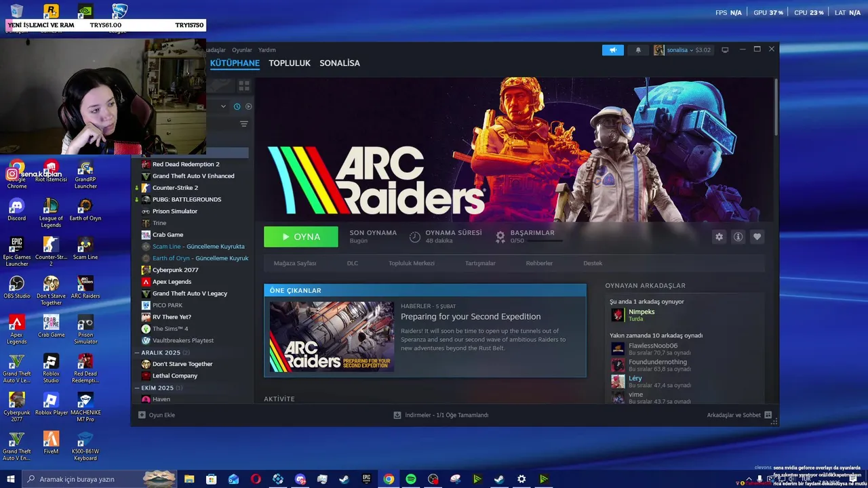The width and height of the screenshot is (868, 488).
Task: Open Destek link
Action: (x=593, y=263)
